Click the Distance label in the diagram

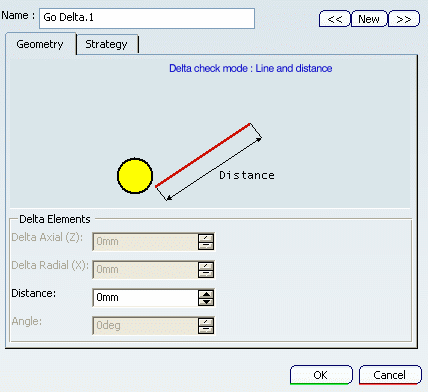pos(247,175)
